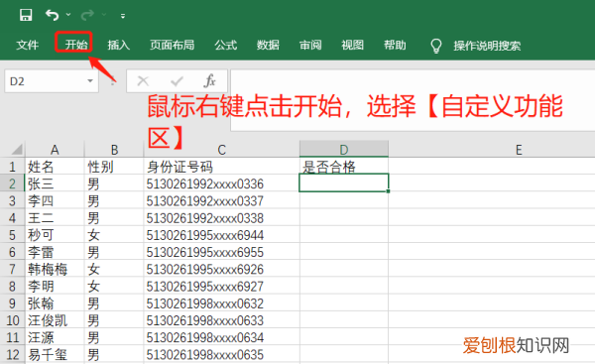Click the Save icon in quick access toolbar
595x364 pixels.
[x=26, y=15]
